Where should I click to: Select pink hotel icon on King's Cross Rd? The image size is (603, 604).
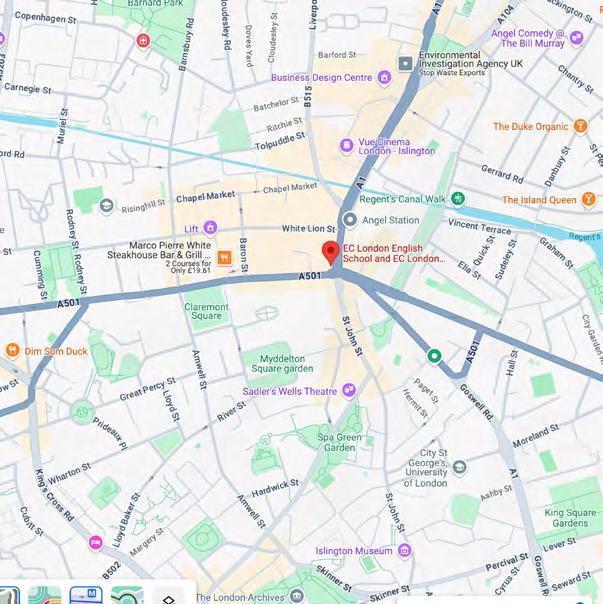[x=96, y=542]
